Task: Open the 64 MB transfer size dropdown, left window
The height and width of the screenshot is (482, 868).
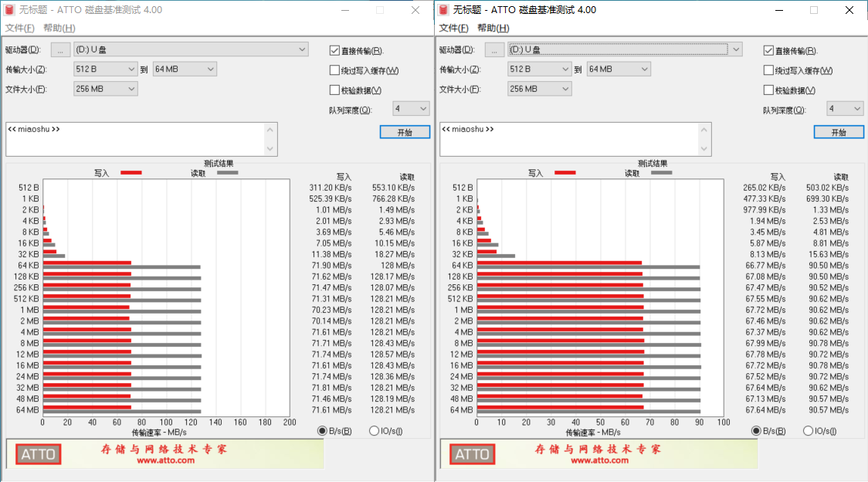Action: click(x=185, y=70)
